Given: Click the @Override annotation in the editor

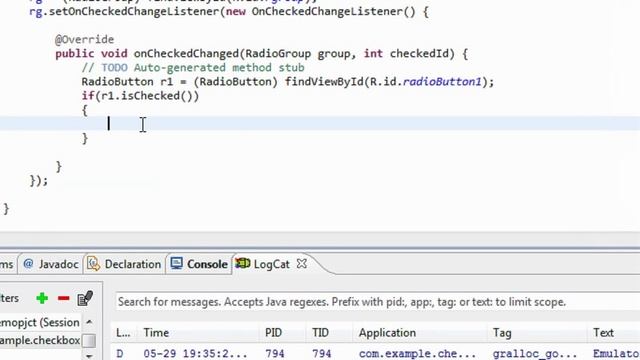Looking at the screenshot, I should point(84,40).
